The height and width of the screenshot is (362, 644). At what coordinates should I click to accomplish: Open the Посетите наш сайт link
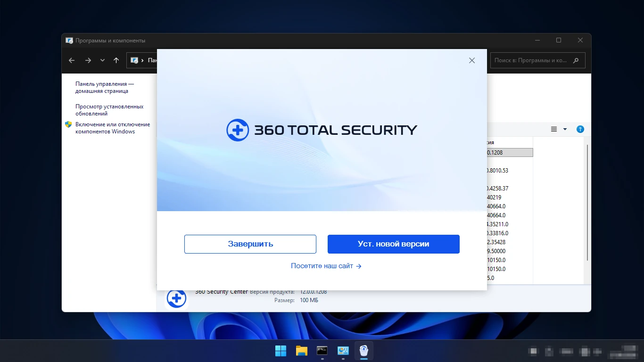pyautogui.click(x=326, y=266)
